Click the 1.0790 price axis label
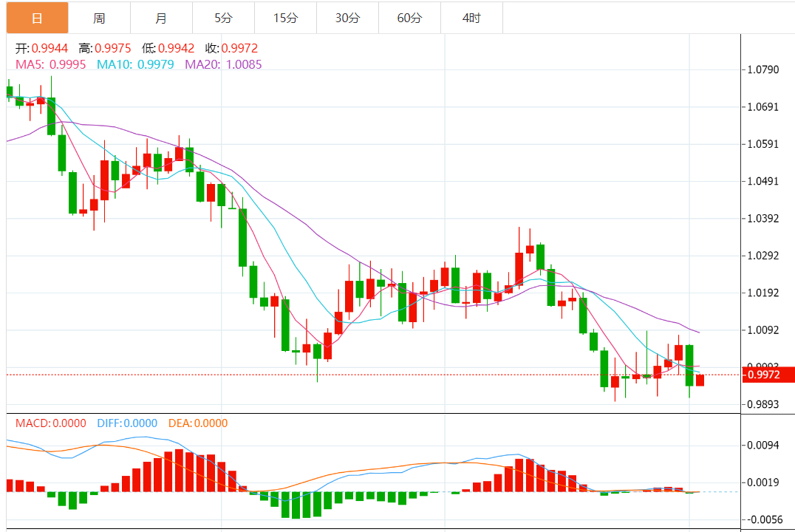This screenshot has width=795, height=532. 763,69
